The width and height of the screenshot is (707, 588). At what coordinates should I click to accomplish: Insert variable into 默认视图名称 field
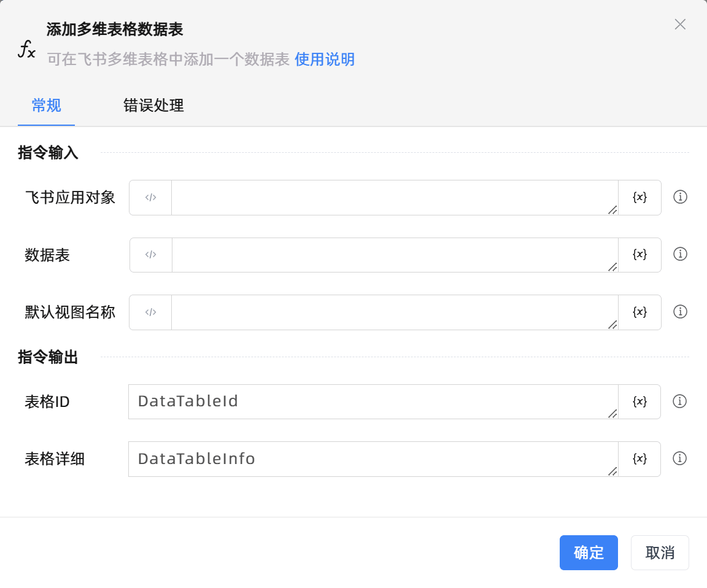[639, 312]
